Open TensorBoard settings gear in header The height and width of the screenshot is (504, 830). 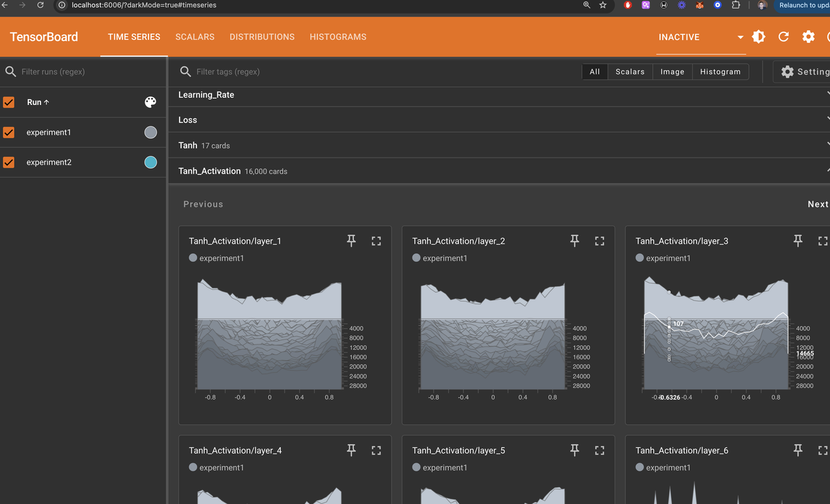808,37
